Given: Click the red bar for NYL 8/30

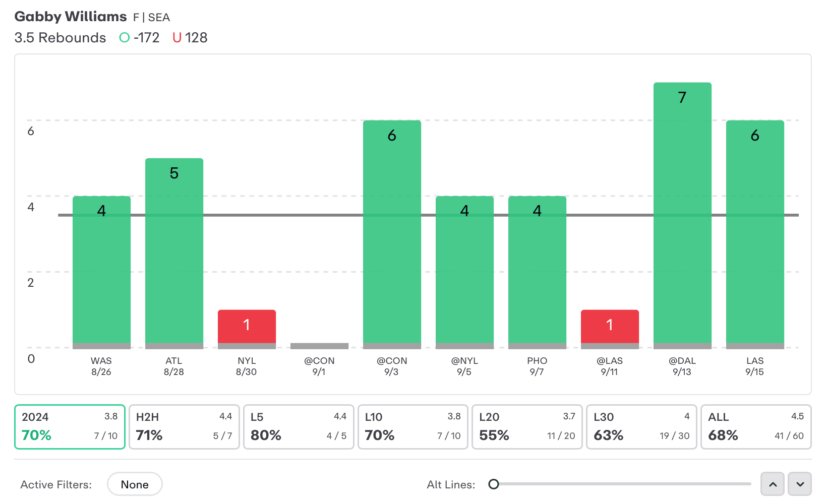Looking at the screenshot, I should (x=247, y=327).
